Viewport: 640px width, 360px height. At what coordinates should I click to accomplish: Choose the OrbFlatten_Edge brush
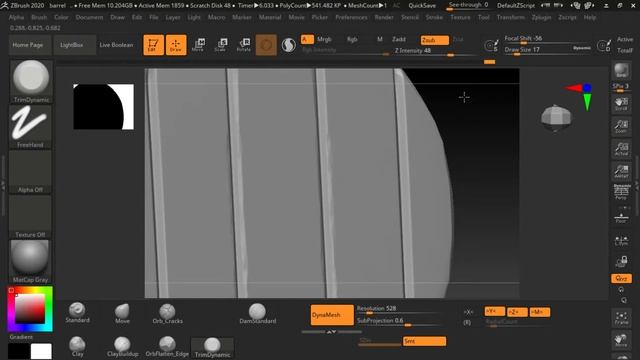click(167, 347)
